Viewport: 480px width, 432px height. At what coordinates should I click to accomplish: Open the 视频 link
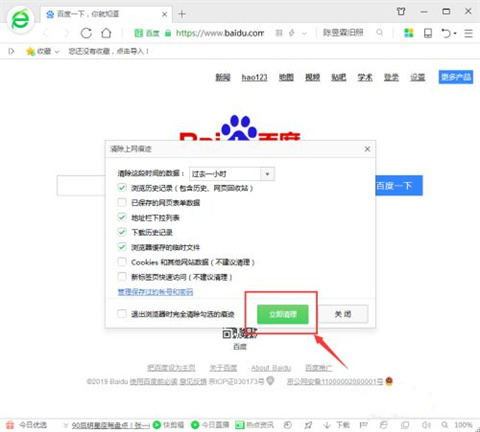pos(312,77)
